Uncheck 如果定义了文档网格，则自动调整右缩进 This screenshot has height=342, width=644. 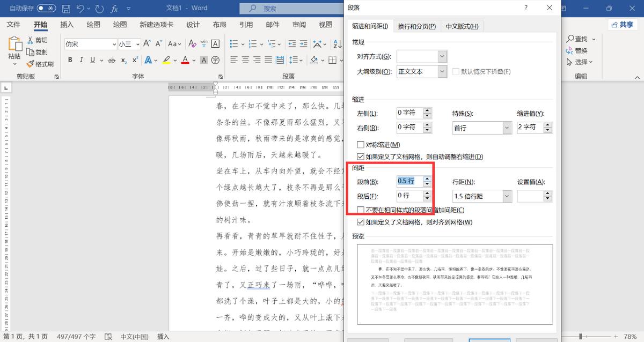click(x=361, y=155)
